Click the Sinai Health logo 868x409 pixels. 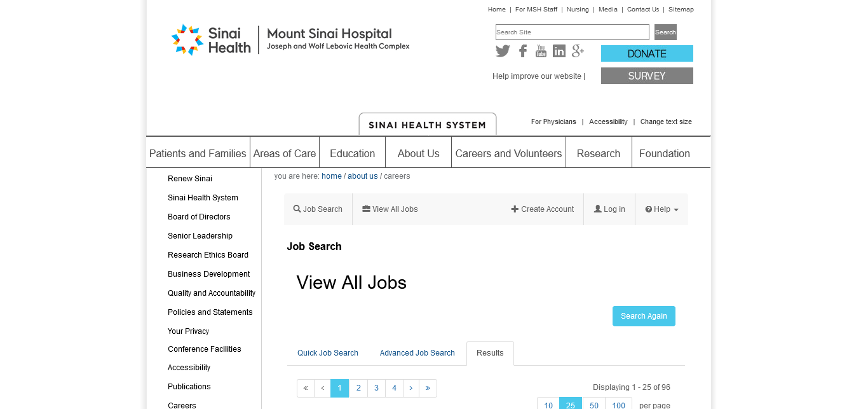[x=212, y=39]
